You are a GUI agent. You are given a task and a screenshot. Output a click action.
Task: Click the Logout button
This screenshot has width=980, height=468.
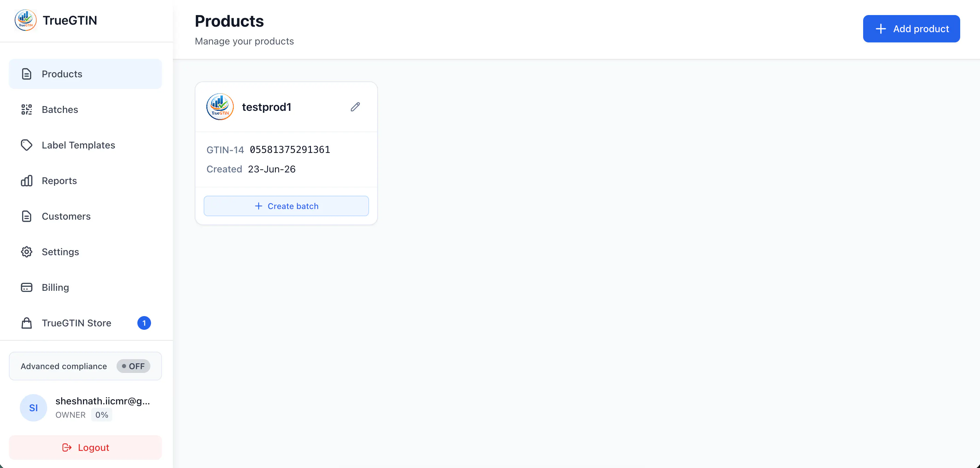(85, 447)
